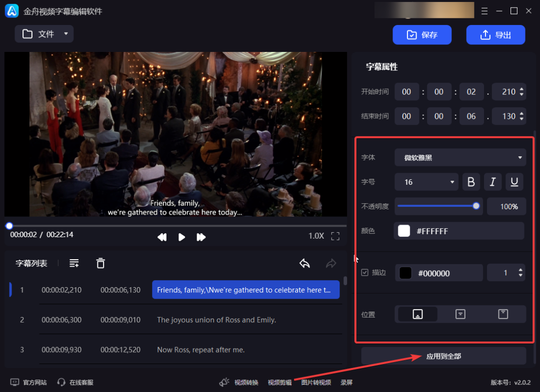The image size is (540, 392).
Task: Click start time hours field
Action: tap(406, 92)
